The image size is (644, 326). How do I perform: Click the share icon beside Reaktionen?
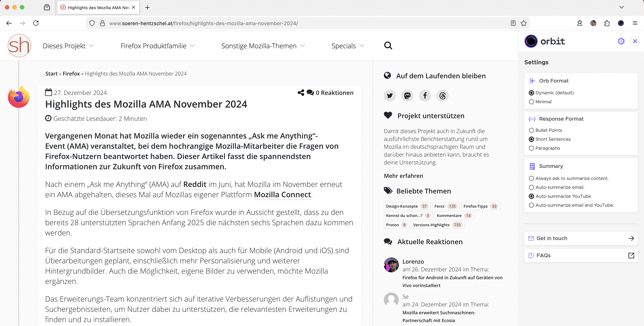[x=301, y=93]
